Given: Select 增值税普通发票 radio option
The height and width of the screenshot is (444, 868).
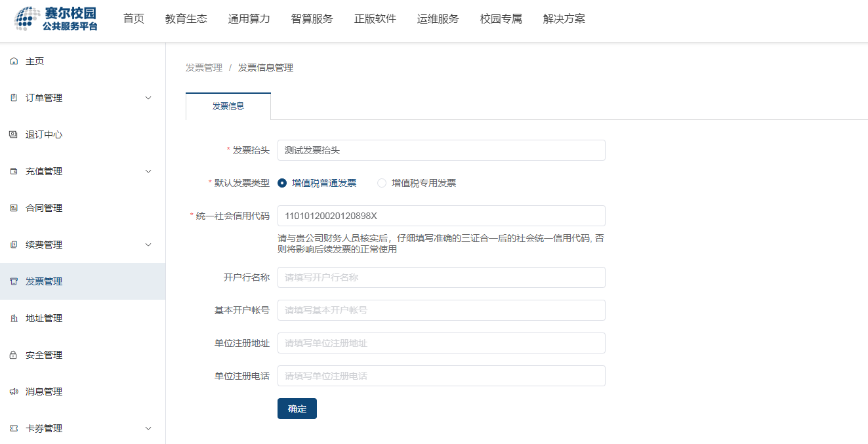Looking at the screenshot, I should pyautogui.click(x=282, y=183).
